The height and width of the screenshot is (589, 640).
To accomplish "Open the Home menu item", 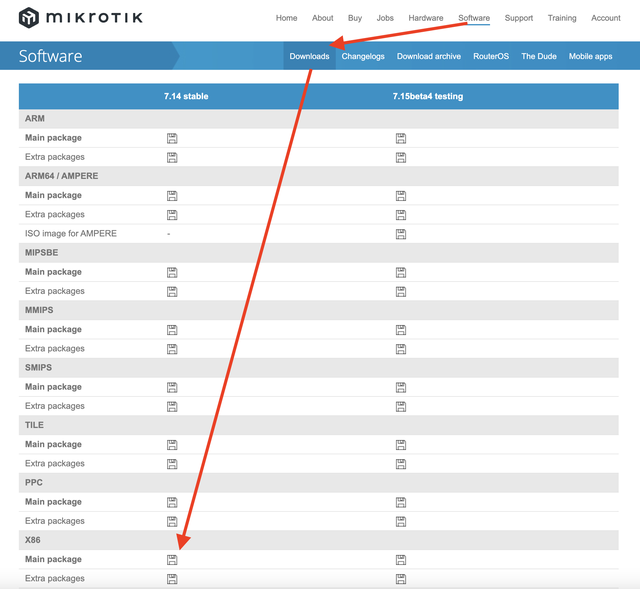I will click(286, 18).
